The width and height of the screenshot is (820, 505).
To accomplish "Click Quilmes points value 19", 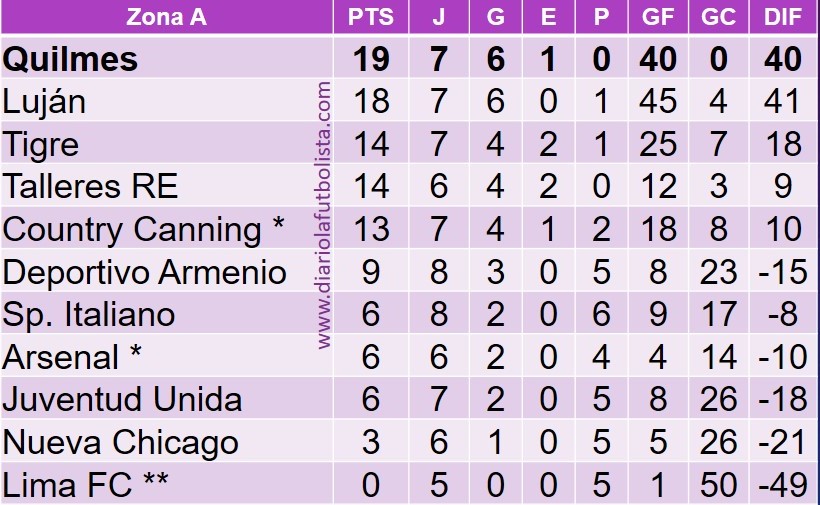I will pyautogui.click(x=371, y=59).
